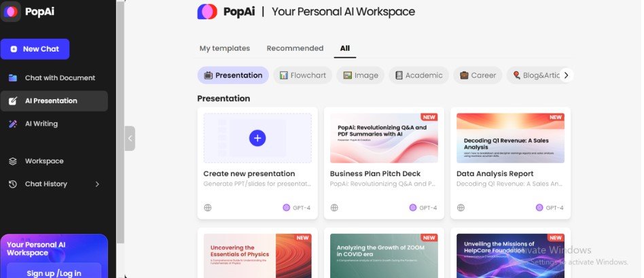Click the Flowchart chip chart icon

[284, 75]
